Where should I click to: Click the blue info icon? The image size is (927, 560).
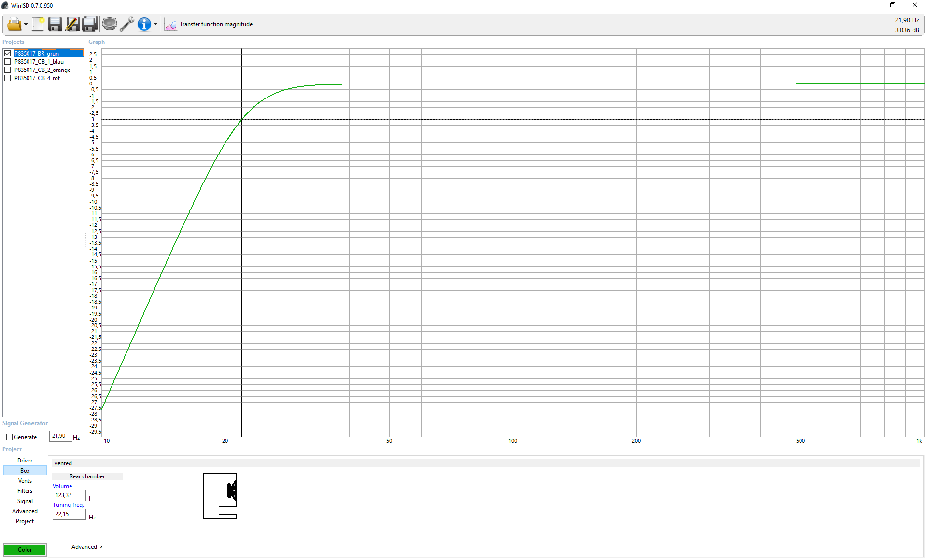(x=144, y=24)
